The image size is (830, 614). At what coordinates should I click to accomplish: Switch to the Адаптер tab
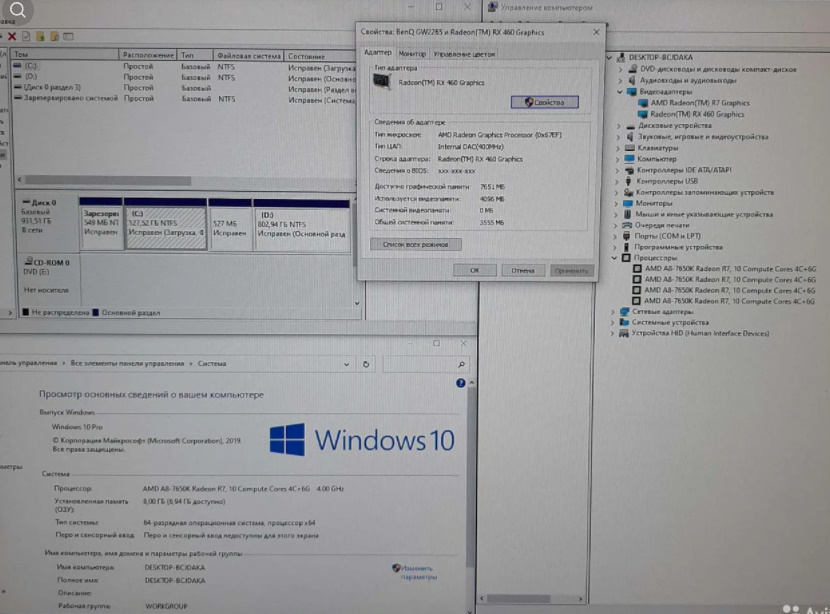(377, 53)
